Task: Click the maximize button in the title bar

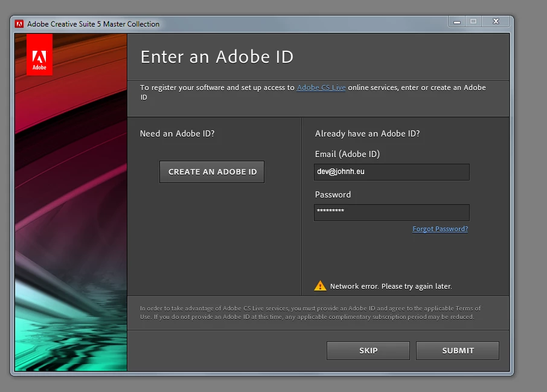Action: 473,22
